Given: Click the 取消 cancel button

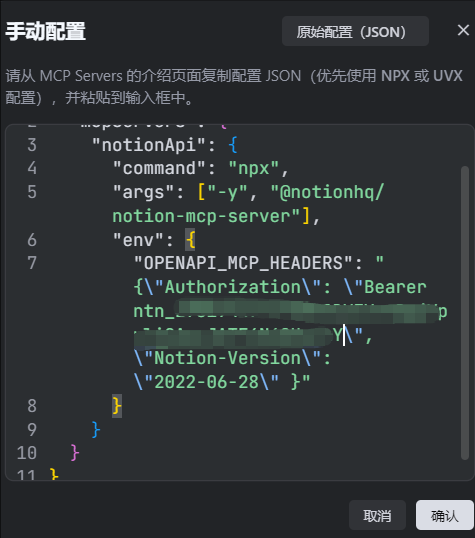Looking at the screenshot, I should pyautogui.click(x=377, y=515).
